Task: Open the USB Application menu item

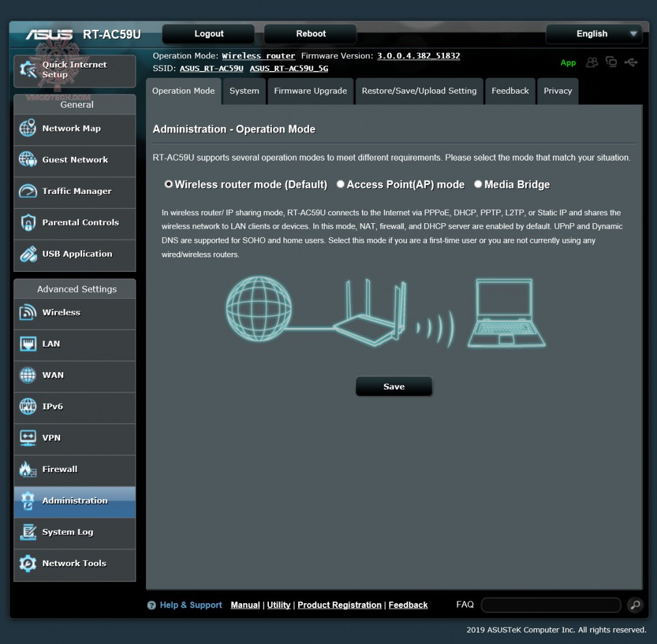Action: point(75,255)
